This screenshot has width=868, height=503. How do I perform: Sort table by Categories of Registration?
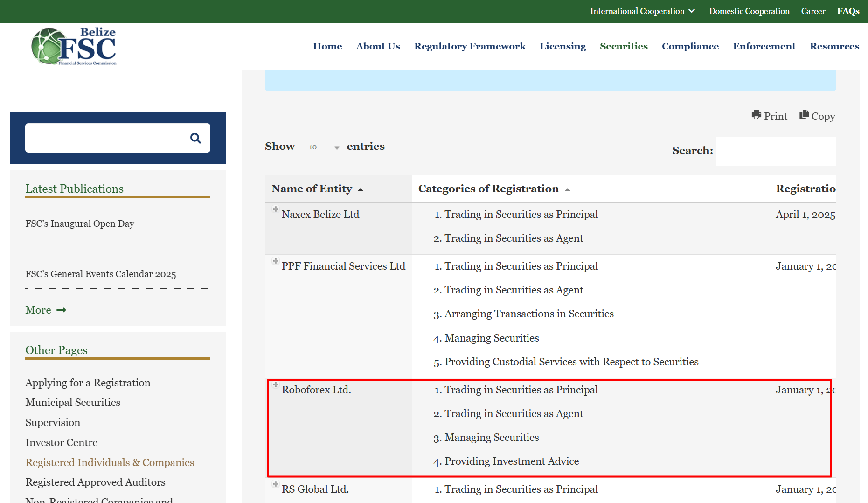(x=590, y=189)
